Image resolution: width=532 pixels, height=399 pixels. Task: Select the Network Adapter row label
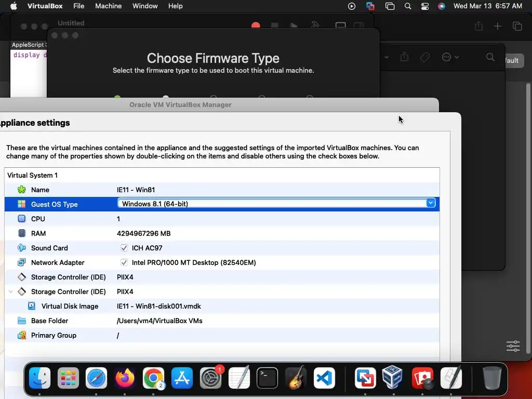point(58,262)
